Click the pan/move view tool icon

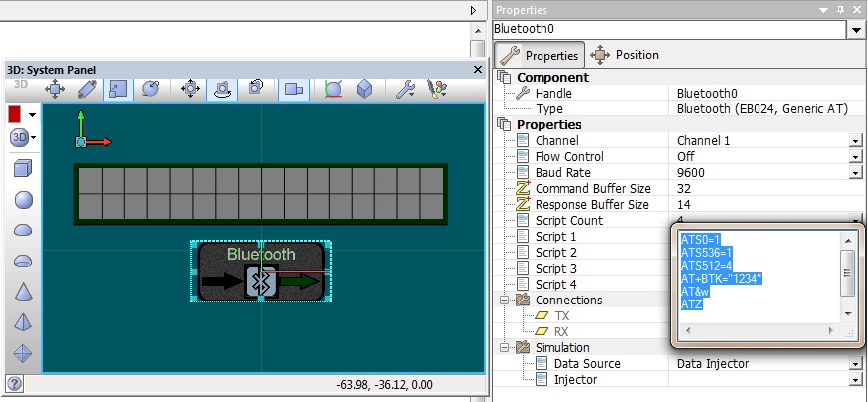click(55, 89)
